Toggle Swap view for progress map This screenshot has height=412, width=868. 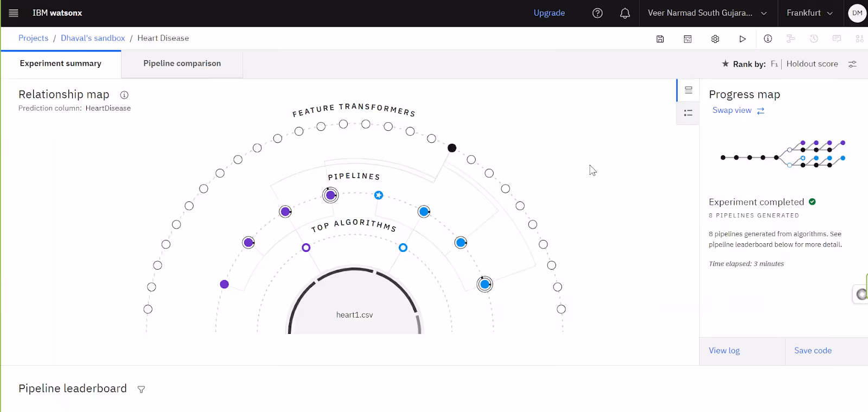point(738,110)
